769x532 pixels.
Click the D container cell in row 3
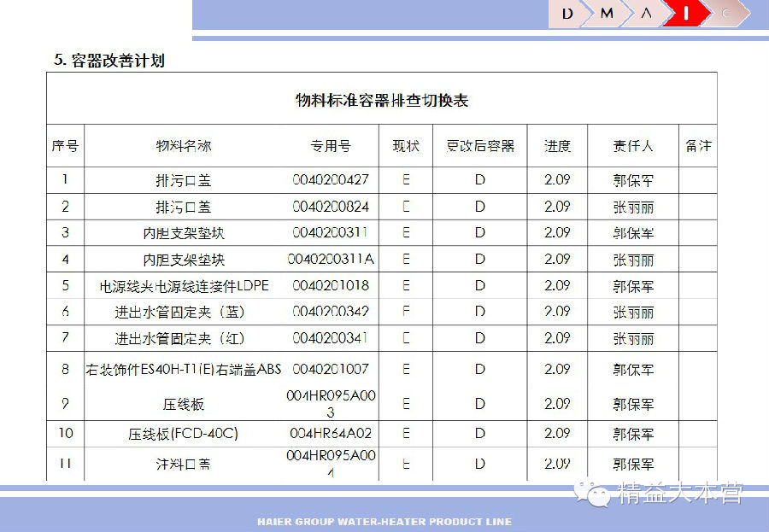(479, 232)
